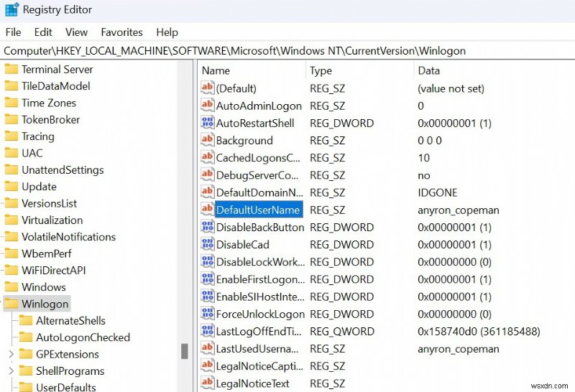Click the tree pane vertical scrollbar thumb
The height and width of the screenshot is (392, 575).
[185, 351]
